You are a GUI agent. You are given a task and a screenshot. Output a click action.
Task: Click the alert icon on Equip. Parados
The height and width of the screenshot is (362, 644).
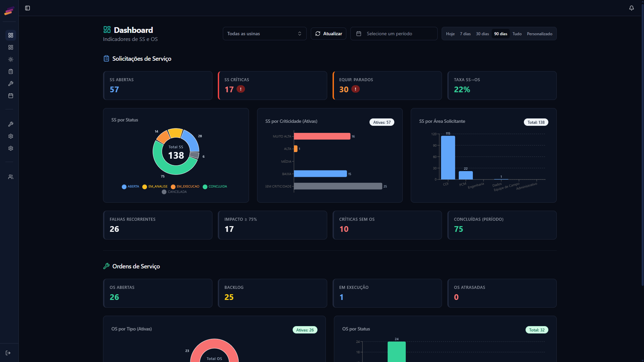355,89
